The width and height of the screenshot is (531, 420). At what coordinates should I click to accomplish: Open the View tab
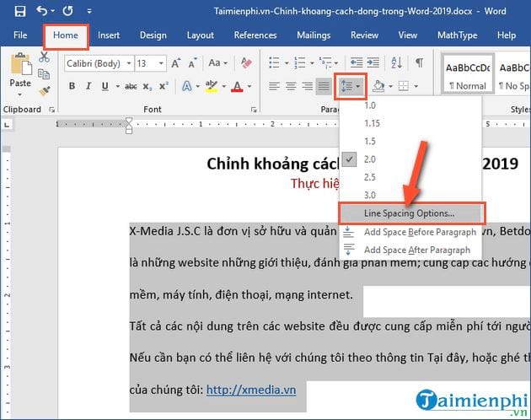coord(407,35)
